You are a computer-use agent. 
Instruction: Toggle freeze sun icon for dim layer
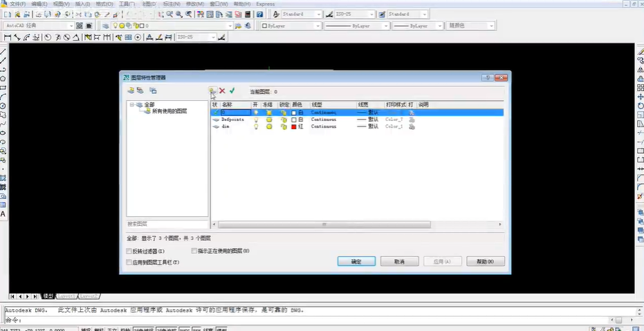click(x=269, y=126)
